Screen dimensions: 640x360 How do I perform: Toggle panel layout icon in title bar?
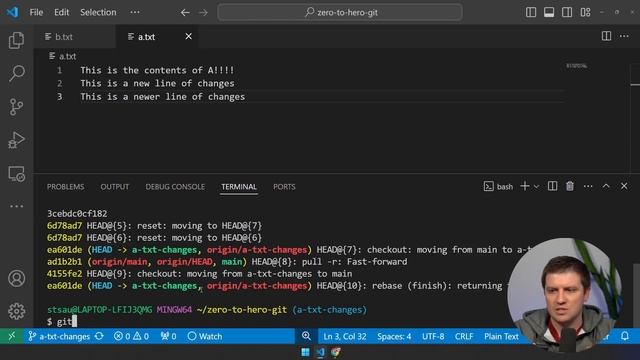[x=549, y=12]
